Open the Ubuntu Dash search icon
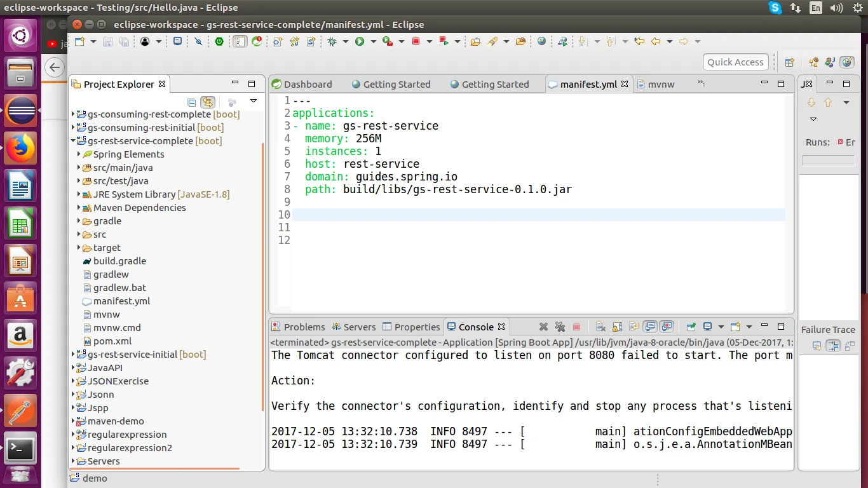The height and width of the screenshot is (488, 868). (x=20, y=36)
